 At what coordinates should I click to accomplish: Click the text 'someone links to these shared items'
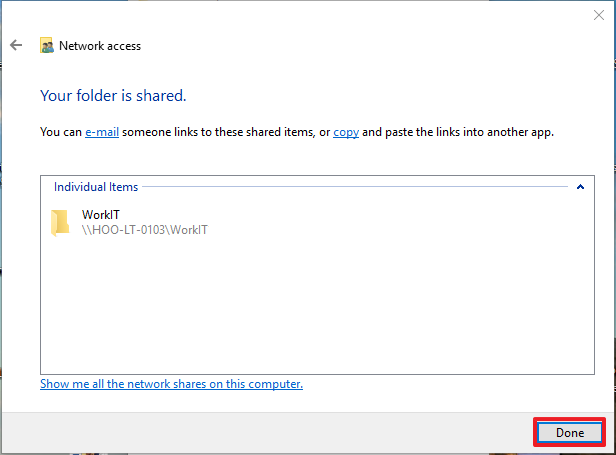[x=218, y=132]
